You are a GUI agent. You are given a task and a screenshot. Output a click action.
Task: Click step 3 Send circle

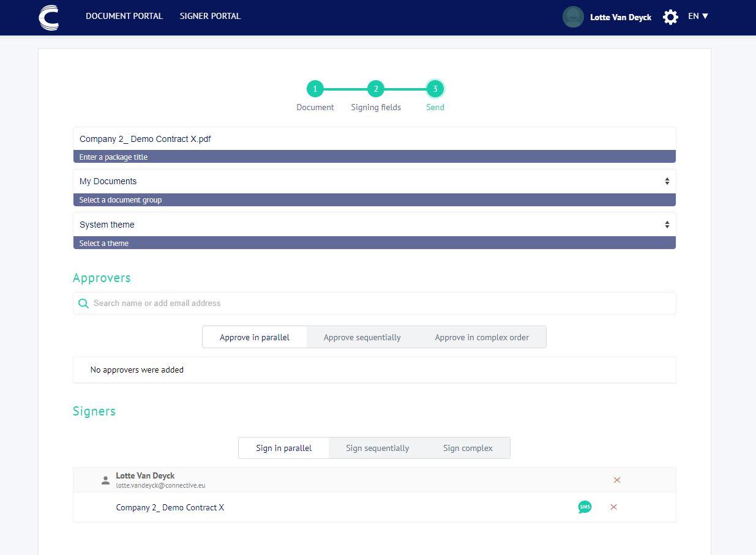435,89
